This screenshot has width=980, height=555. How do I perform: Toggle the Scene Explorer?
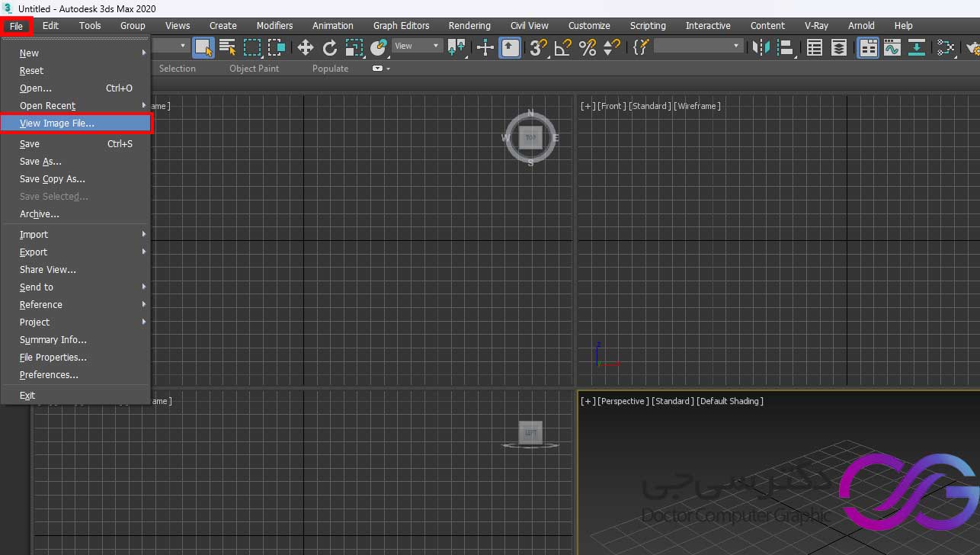tap(815, 47)
